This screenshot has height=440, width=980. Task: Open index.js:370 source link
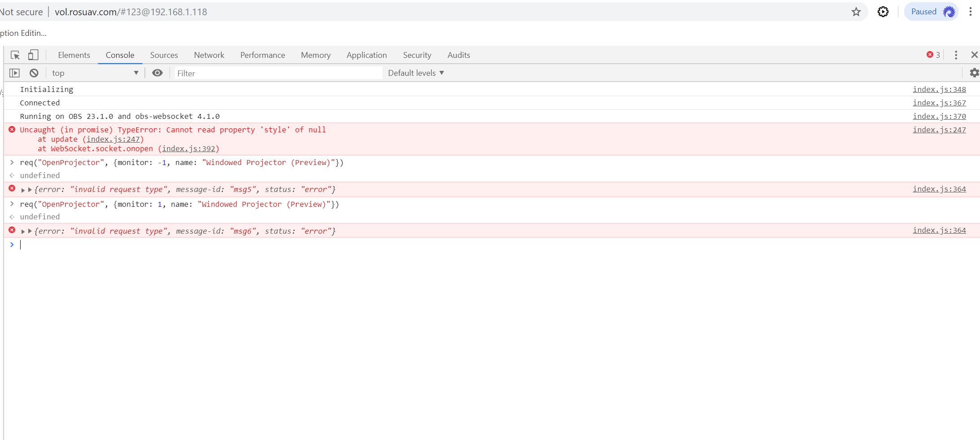click(939, 116)
